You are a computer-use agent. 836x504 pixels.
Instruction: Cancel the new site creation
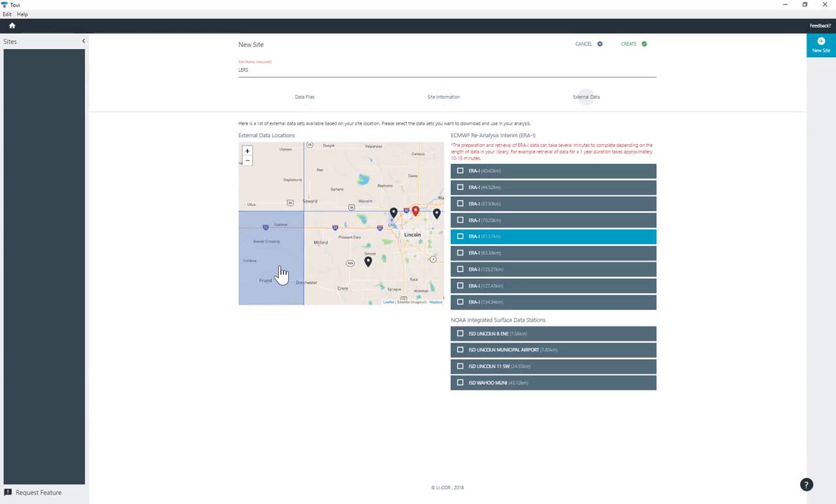click(588, 44)
